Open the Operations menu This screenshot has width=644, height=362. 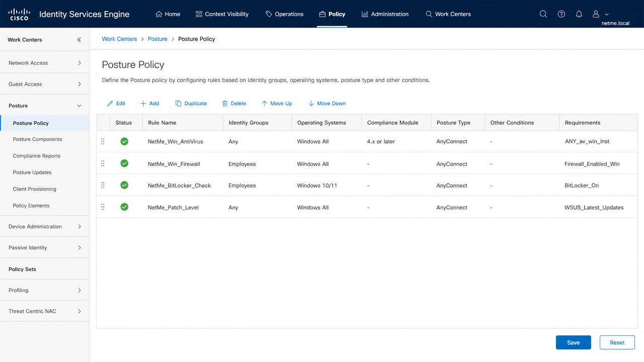(284, 14)
